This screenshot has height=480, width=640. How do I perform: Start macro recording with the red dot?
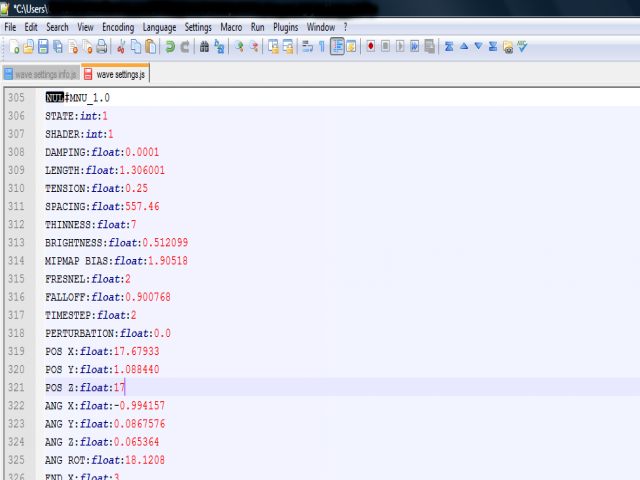tap(370, 46)
